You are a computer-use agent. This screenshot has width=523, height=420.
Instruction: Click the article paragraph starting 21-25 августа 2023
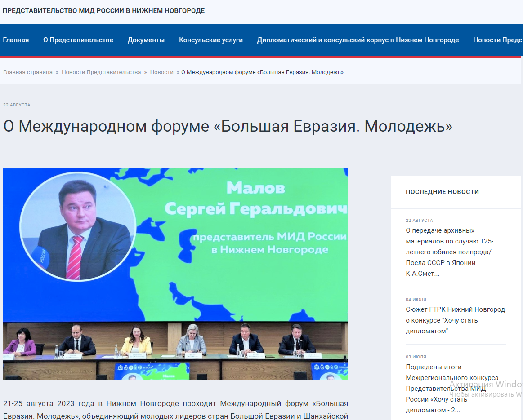pos(175,410)
